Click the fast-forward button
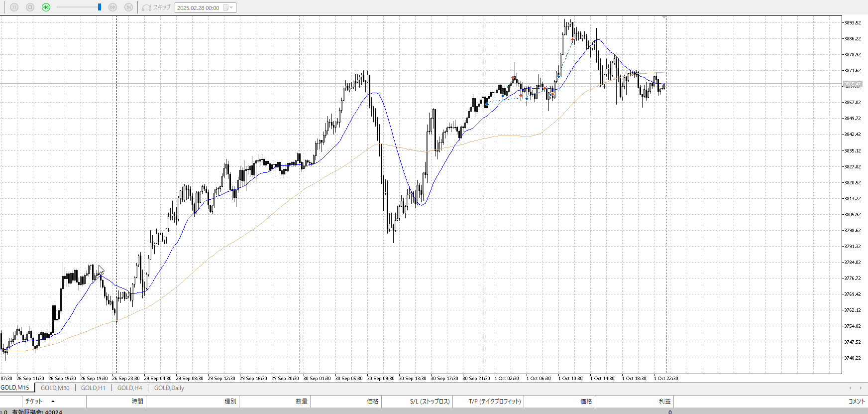Screen dimensions: 868x414 click(112, 7)
